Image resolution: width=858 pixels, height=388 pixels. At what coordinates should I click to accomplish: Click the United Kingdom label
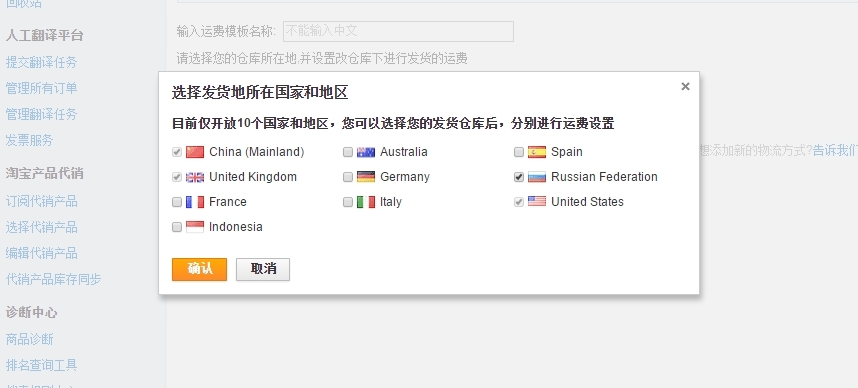[253, 177]
